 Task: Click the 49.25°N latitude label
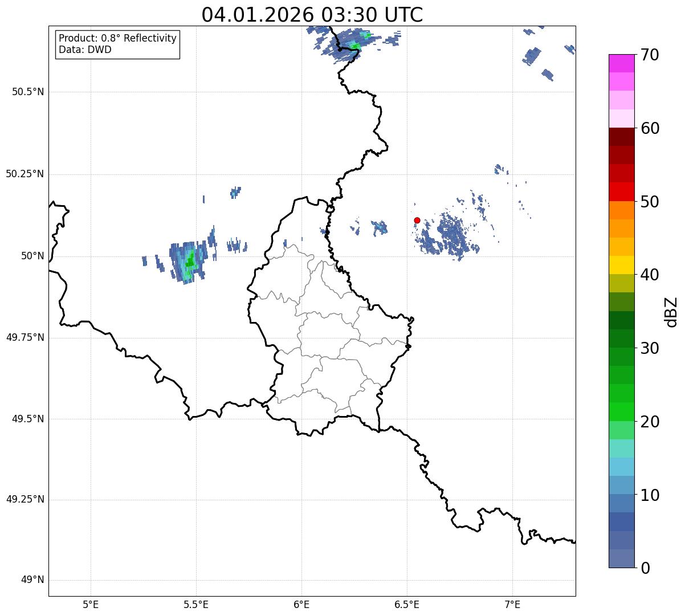point(25,499)
